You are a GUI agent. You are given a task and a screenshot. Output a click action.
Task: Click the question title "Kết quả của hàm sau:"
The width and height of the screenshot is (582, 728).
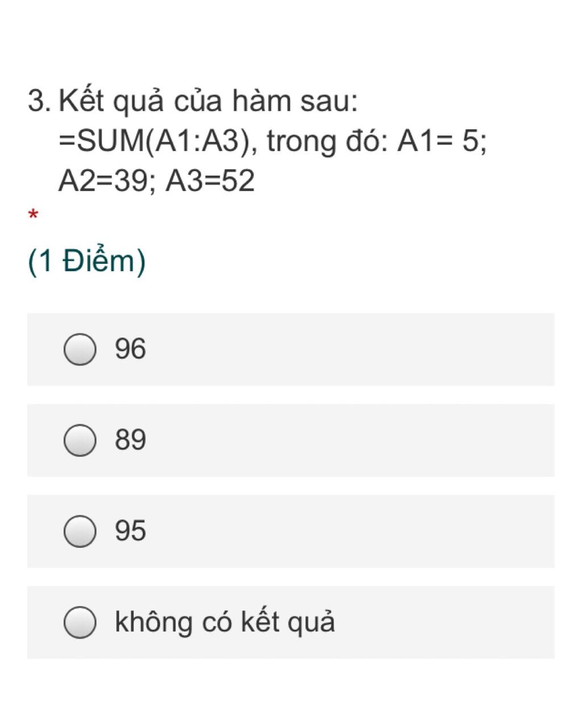click(209, 102)
